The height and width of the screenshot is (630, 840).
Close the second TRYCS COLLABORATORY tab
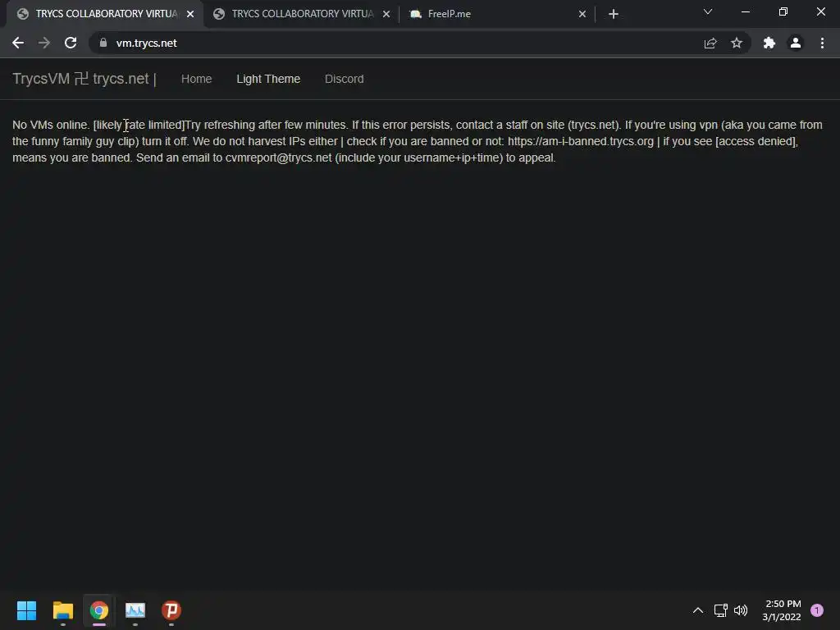(x=386, y=14)
